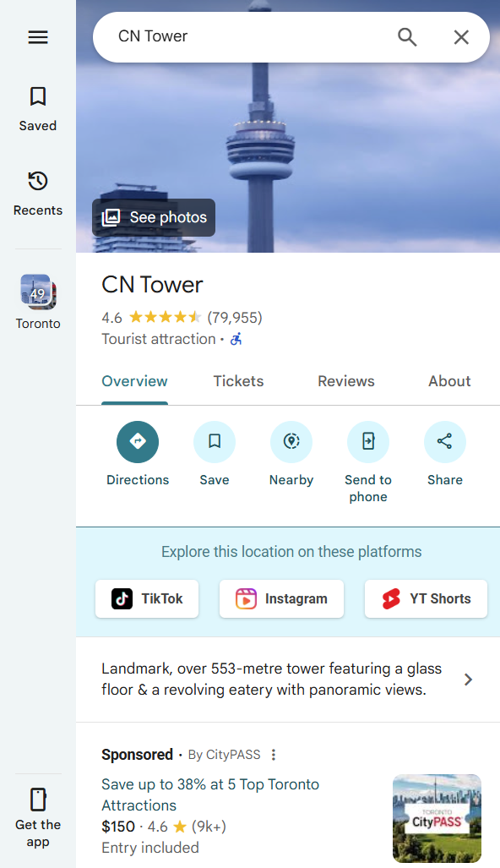Open the About tab
This screenshot has height=868, width=500.
tap(449, 381)
